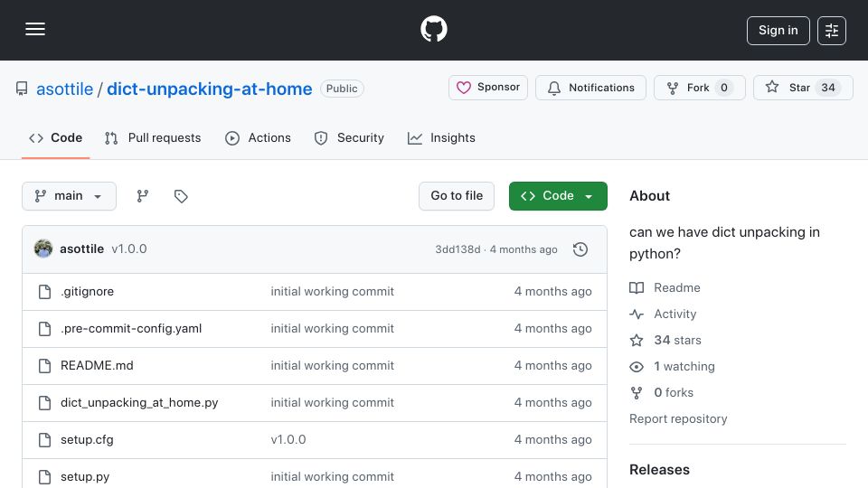Expand the main branch dropdown
This screenshot has height=488, width=868.
click(x=70, y=196)
